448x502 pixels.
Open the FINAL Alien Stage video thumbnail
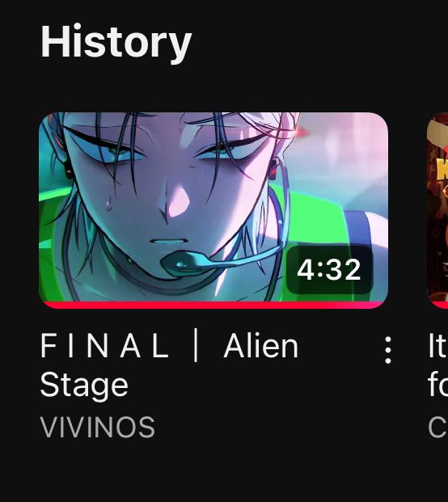tap(213, 210)
